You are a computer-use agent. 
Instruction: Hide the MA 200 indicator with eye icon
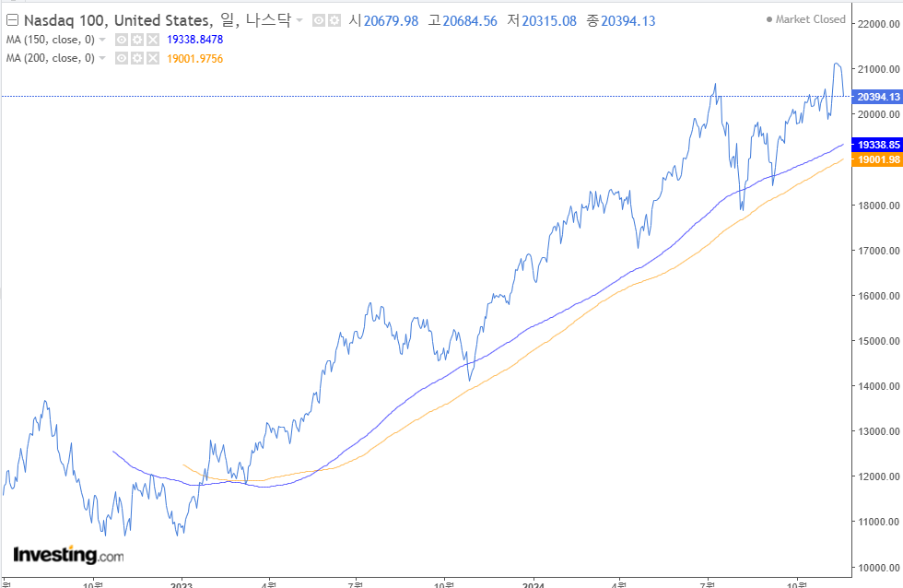[122, 58]
